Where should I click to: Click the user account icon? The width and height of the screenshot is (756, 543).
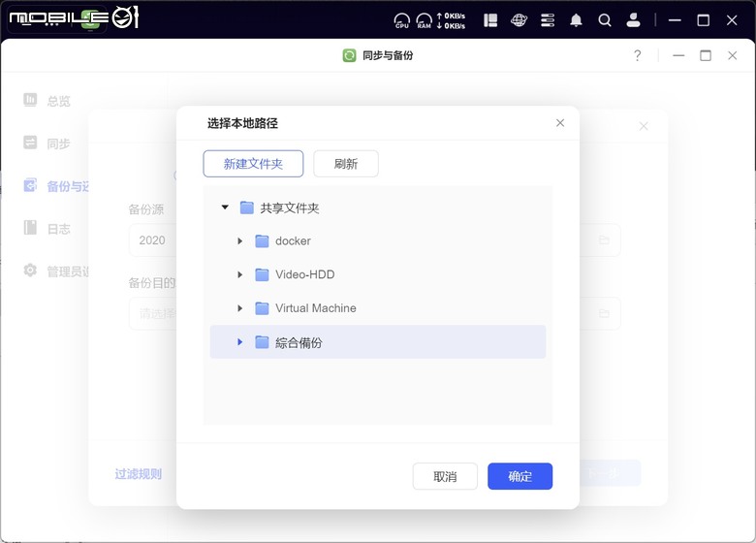pos(633,19)
